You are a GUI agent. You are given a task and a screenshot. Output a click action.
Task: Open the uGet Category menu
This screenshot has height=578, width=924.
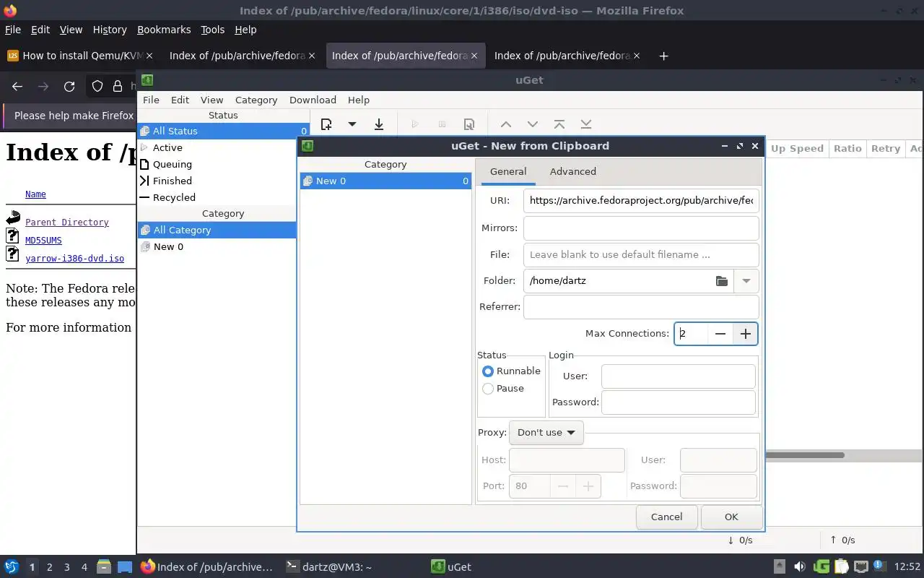pos(256,100)
